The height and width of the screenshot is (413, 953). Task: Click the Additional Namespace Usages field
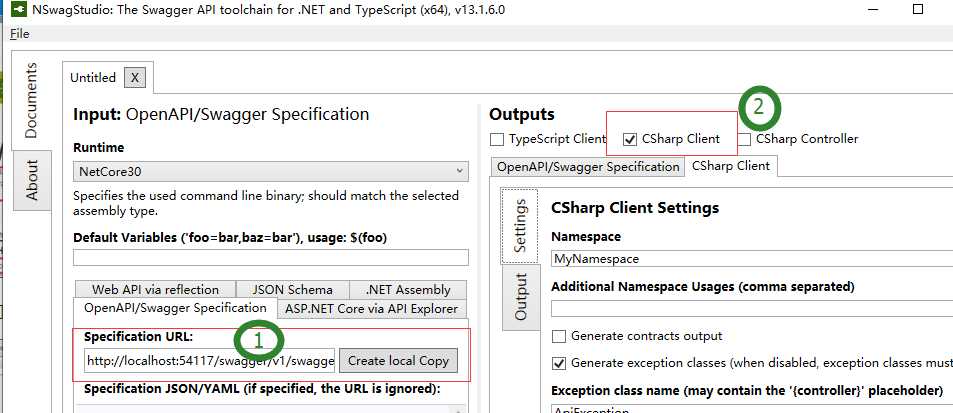(x=752, y=309)
